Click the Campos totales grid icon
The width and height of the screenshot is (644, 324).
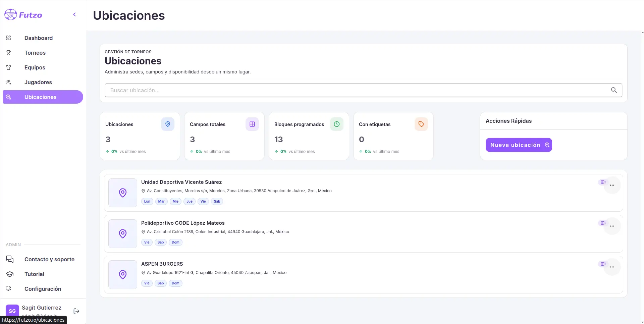tap(252, 124)
